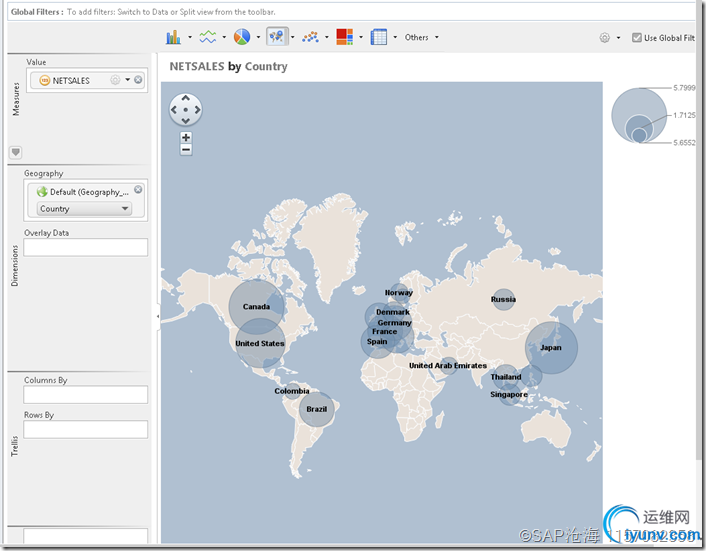The height and width of the screenshot is (551, 706).
Task: Open the Others chart menu
Action: (421, 37)
